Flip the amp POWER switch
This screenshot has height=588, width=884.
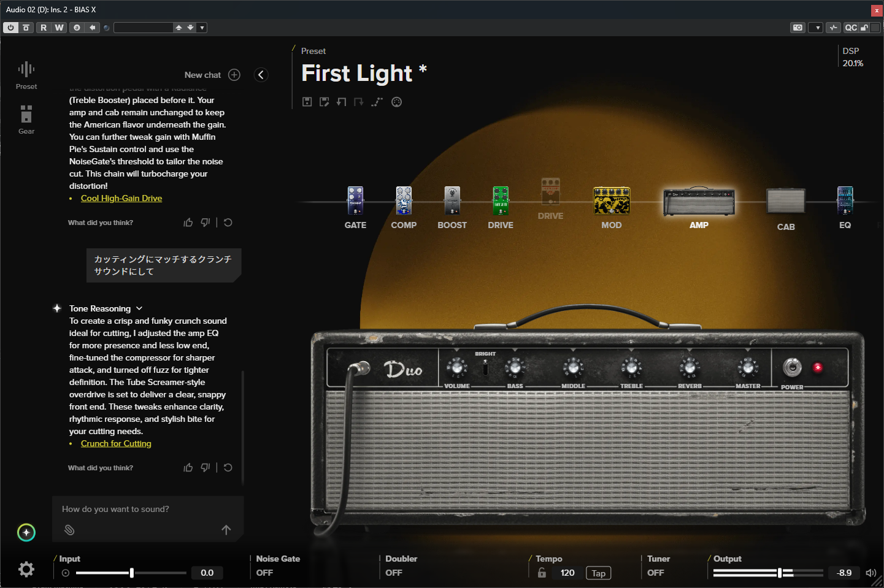pyautogui.click(x=792, y=367)
